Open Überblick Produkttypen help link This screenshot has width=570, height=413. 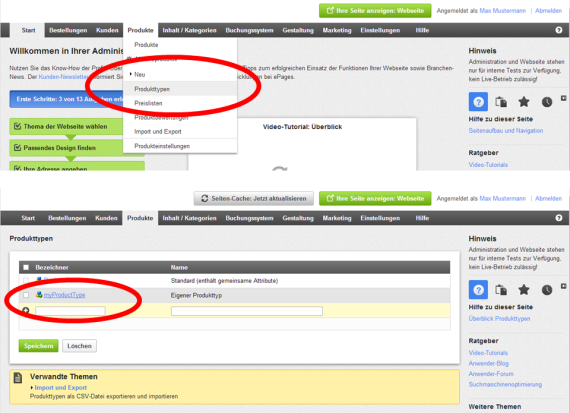pos(499,318)
